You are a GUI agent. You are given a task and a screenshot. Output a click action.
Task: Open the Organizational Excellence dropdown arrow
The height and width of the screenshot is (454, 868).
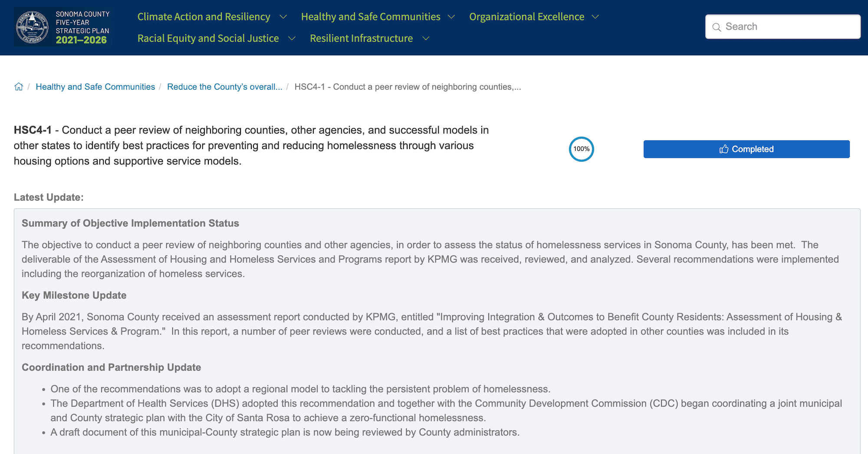pyautogui.click(x=595, y=17)
